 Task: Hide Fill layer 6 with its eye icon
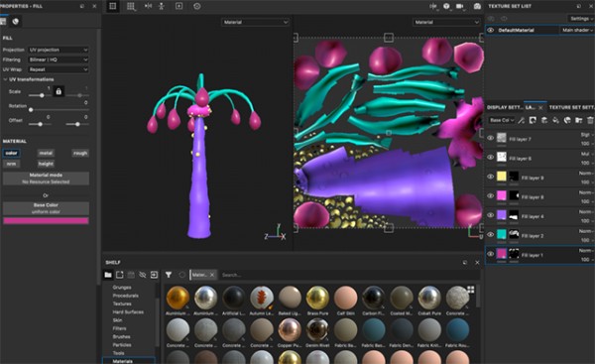tap(490, 157)
